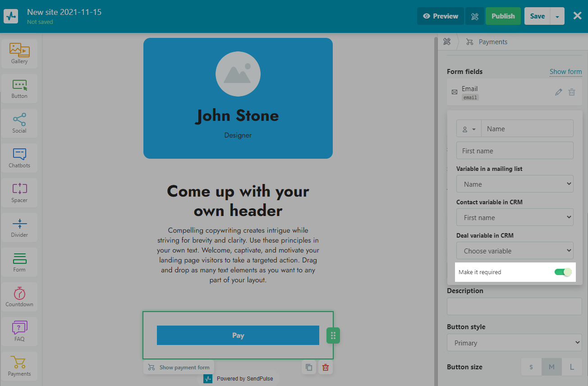This screenshot has width=588, height=386.
Task: Click the John Stone heading
Action: (238, 116)
